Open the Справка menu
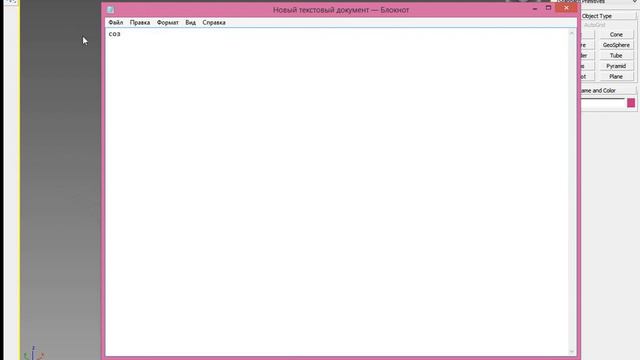This screenshot has width=640, height=360. pyautogui.click(x=214, y=22)
